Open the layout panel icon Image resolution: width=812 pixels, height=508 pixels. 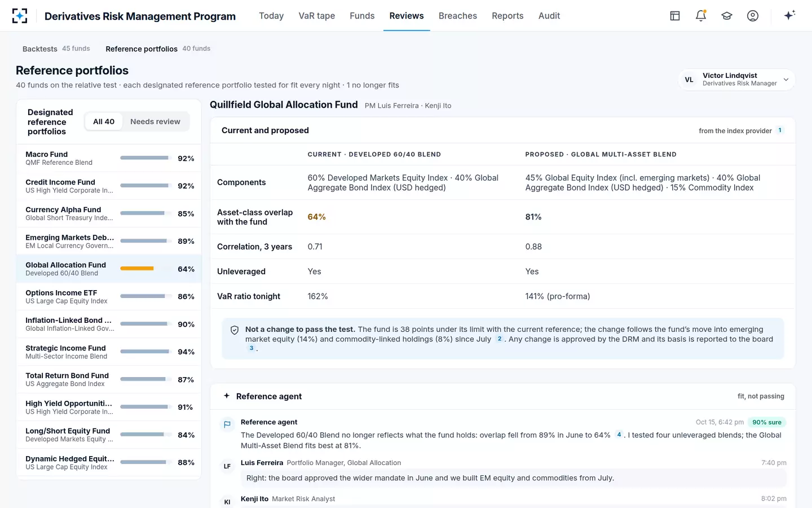[x=675, y=16]
